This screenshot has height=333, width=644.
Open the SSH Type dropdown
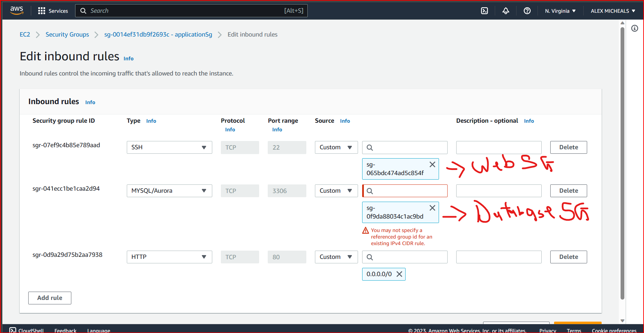click(x=169, y=147)
